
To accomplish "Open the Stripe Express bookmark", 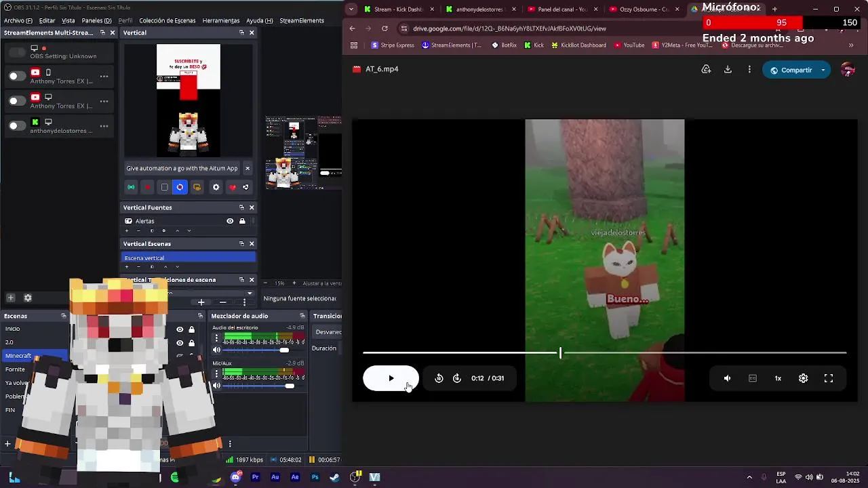I will (x=393, y=45).
